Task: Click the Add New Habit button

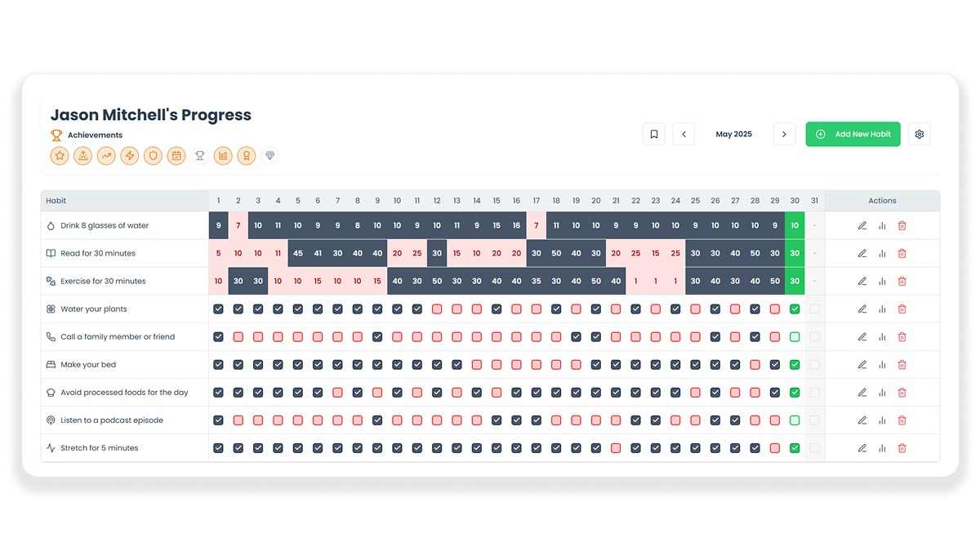Action: click(x=853, y=134)
